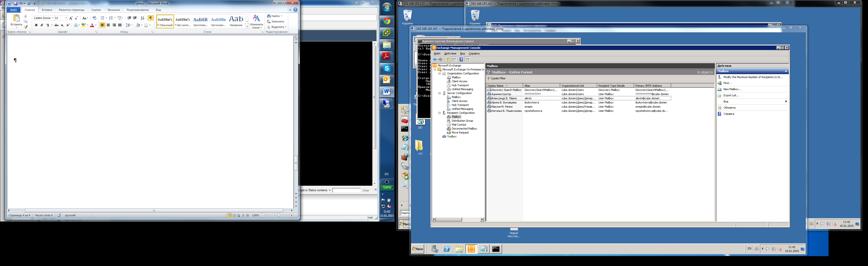Viewport: 868px width, 266px height.
Task: Click the Word zoom slider handle
Action: point(279,215)
